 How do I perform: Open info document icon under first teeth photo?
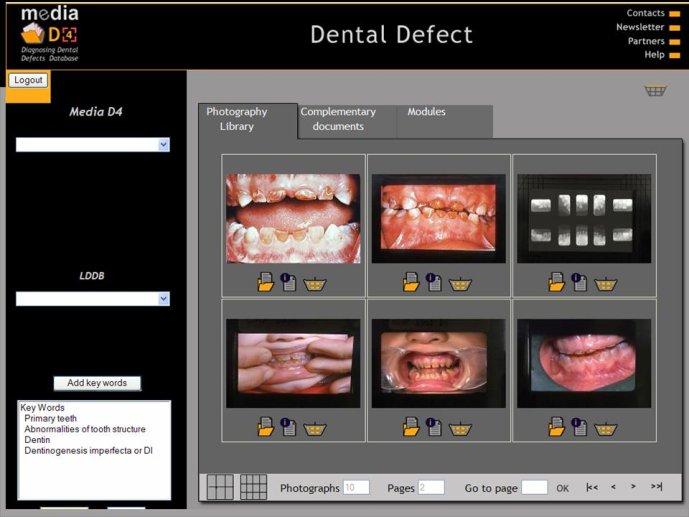tap(288, 282)
